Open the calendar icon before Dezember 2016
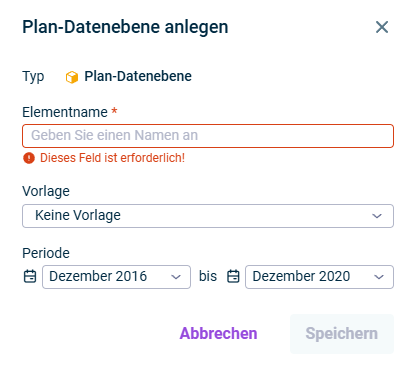This screenshot has height=368, width=415. pos(30,276)
